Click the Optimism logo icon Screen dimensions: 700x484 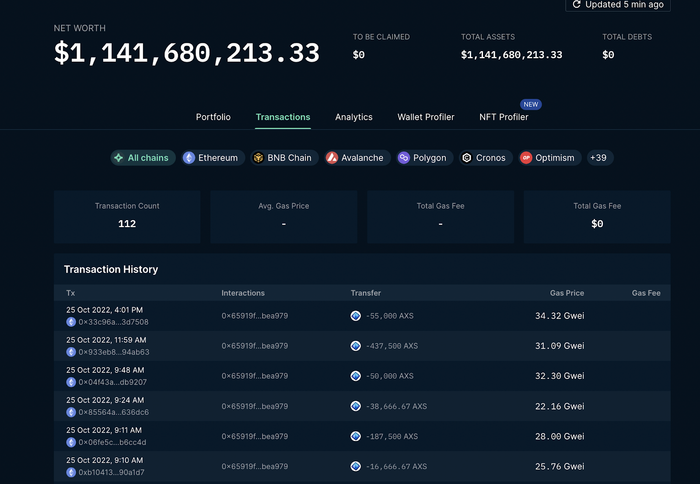pos(526,158)
